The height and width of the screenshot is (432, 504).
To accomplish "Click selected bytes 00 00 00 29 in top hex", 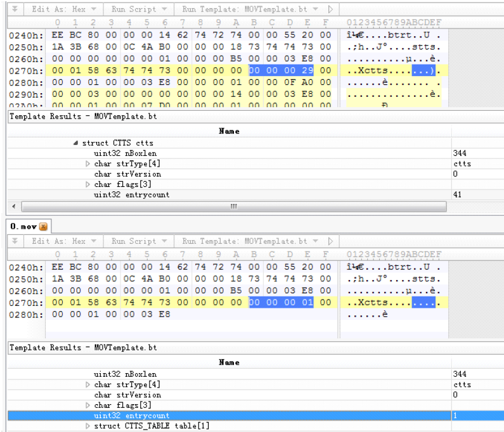I will pyautogui.click(x=281, y=70).
